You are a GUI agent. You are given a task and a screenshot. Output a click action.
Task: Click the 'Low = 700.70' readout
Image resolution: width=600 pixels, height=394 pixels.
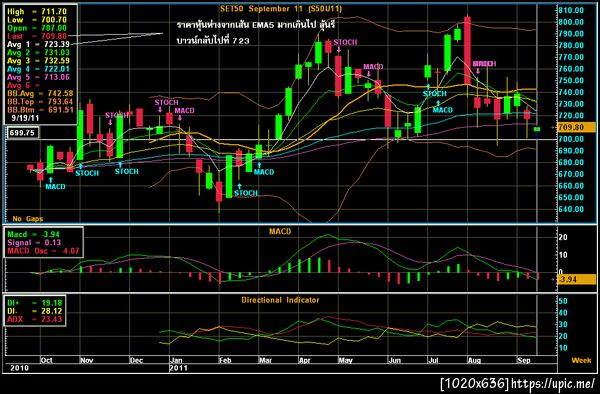37,20
